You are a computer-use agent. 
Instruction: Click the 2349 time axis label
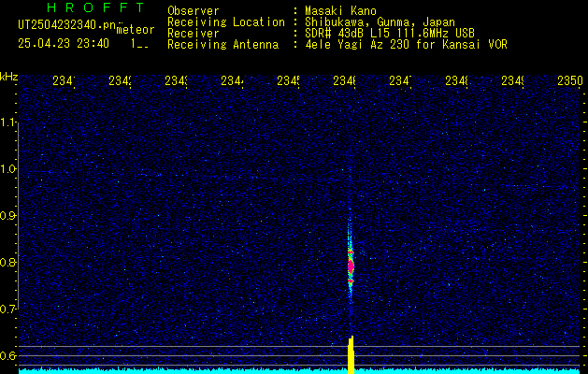513,80
